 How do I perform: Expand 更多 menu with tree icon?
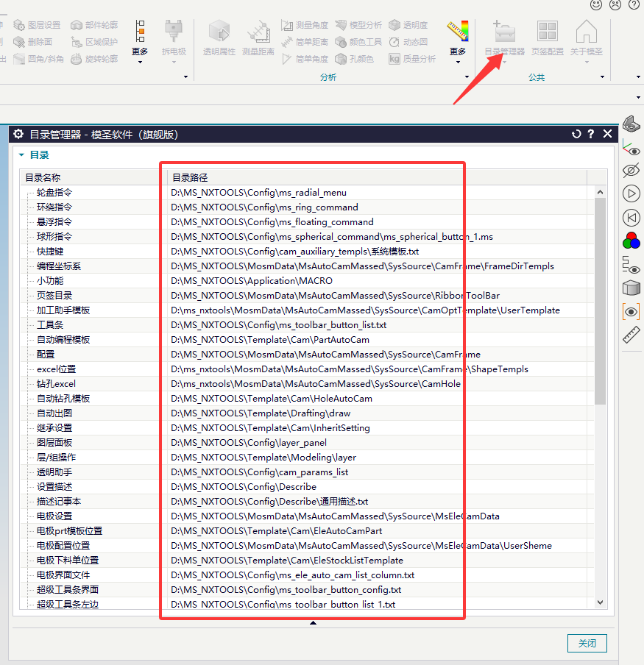pyautogui.click(x=140, y=41)
